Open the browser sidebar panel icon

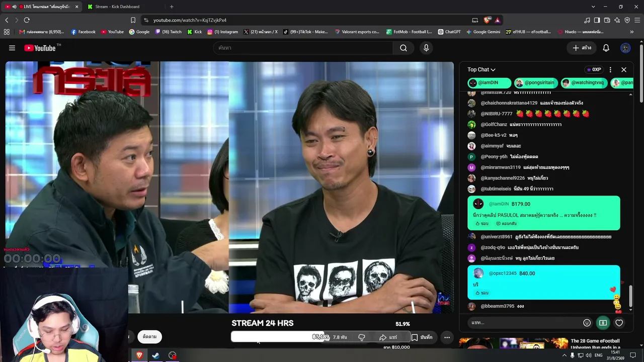coord(597,20)
